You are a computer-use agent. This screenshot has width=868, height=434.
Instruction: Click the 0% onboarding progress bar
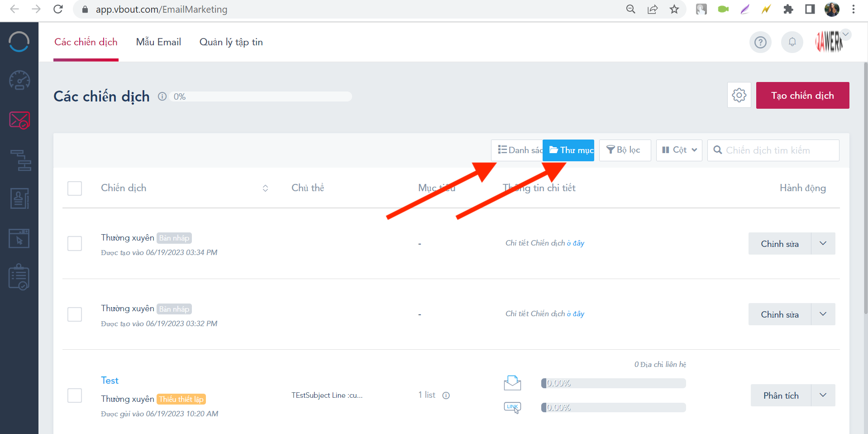click(x=261, y=96)
